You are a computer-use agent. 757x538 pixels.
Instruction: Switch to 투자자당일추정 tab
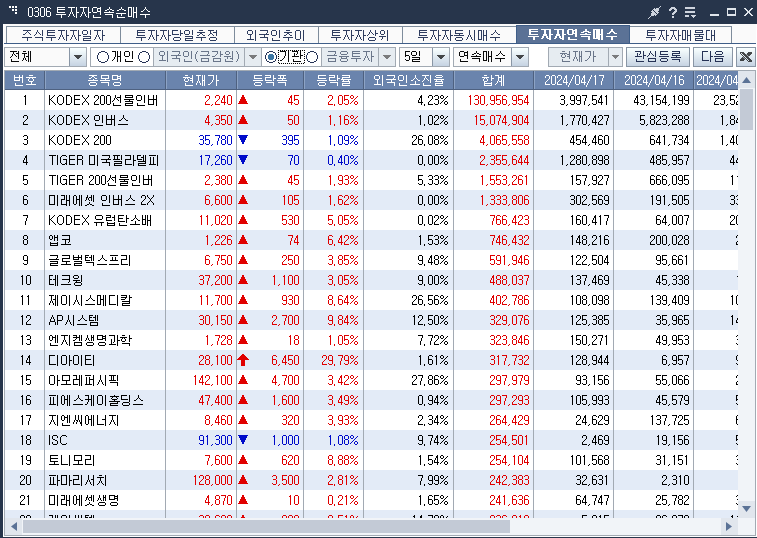point(177,35)
